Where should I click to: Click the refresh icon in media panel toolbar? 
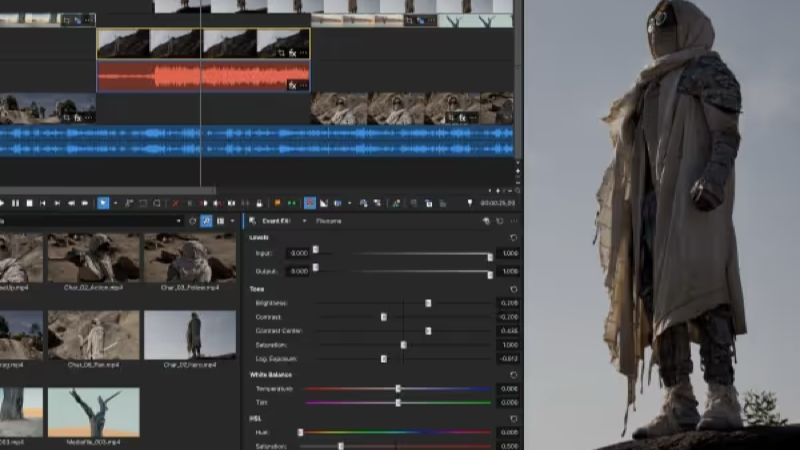tap(192, 221)
